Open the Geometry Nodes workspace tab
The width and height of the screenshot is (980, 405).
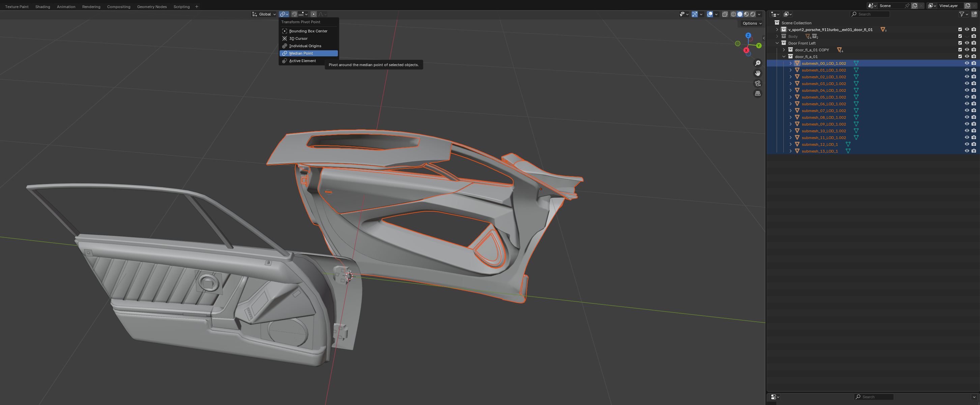click(x=152, y=6)
